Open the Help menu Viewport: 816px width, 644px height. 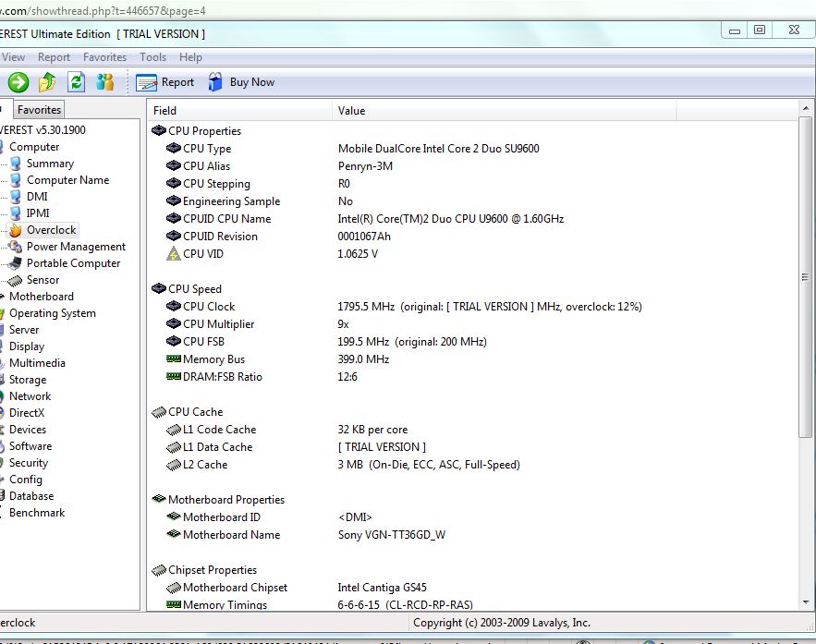click(190, 57)
